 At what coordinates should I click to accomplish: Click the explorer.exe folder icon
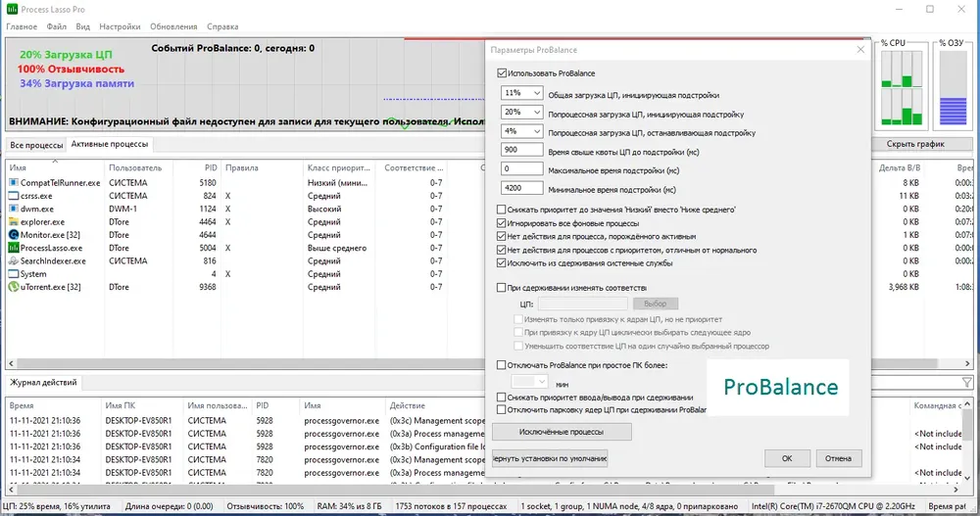[x=13, y=221]
